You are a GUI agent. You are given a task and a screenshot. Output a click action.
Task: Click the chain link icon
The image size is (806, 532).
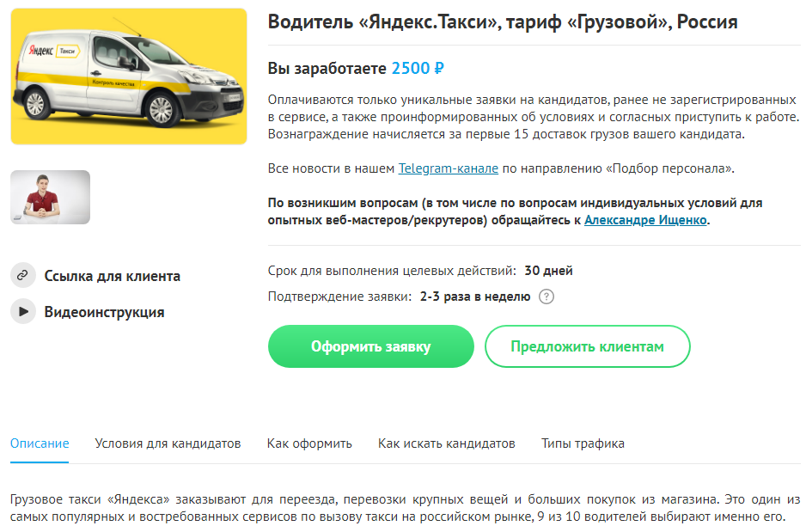click(23, 276)
